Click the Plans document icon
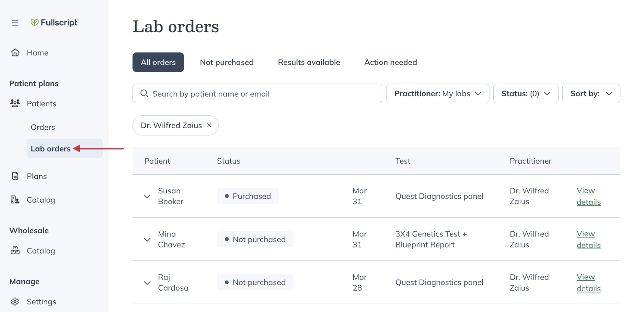The width and height of the screenshot is (644, 312). (x=15, y=176)
